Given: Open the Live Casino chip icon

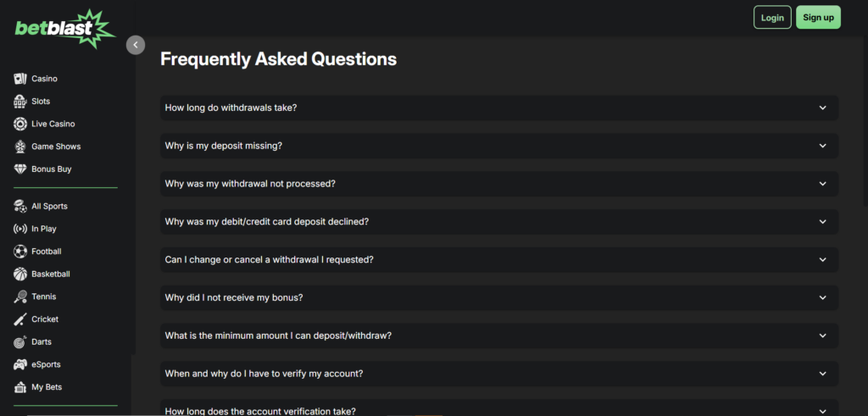Looking at the screenshot, I should (20, 124).
